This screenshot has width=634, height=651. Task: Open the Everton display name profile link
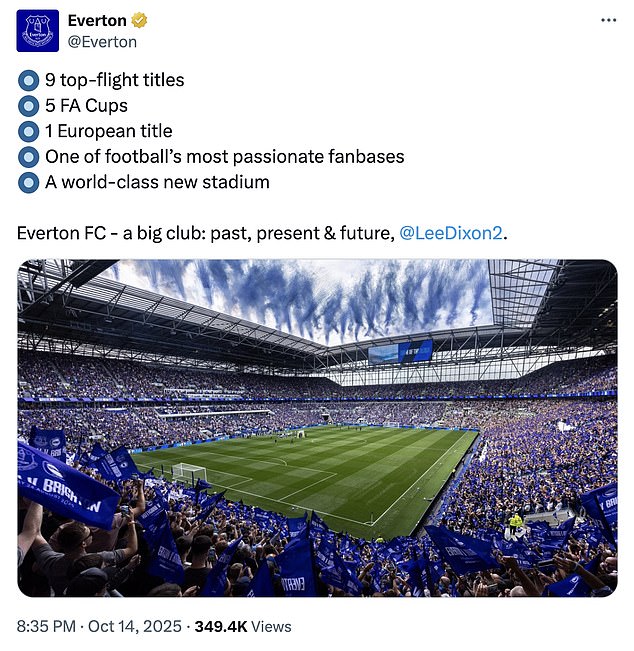(97, 20)
